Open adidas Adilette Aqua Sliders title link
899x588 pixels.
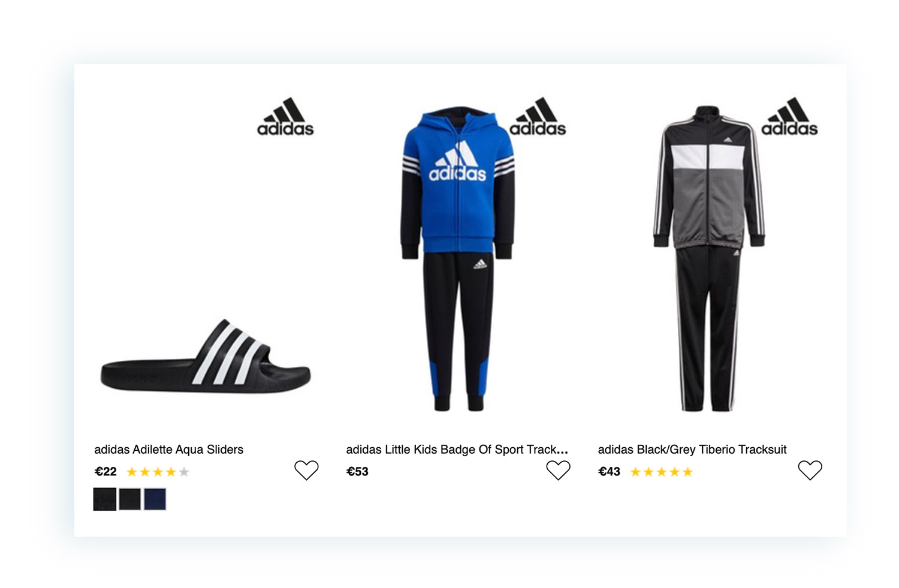click(168, 450)
